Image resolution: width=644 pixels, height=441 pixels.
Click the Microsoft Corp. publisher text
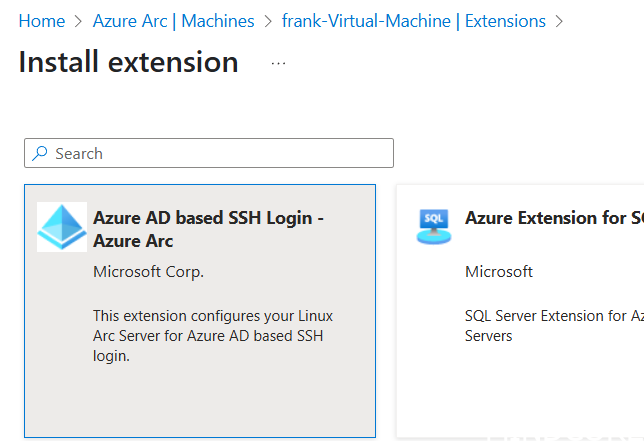coord(148,271)
